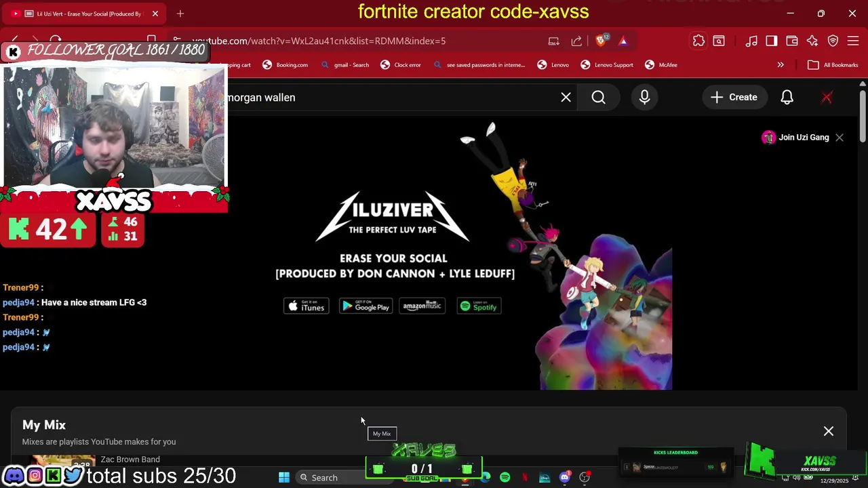Clear the YouTube search box text
Viewport: 868px width, 488px height.
click(x=566, y=98)
